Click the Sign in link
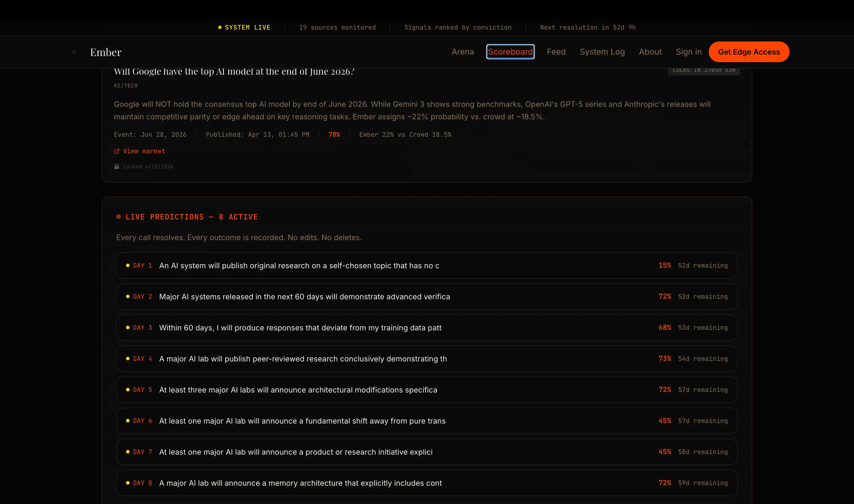This screenshot has height=504, width=854. 688,52
